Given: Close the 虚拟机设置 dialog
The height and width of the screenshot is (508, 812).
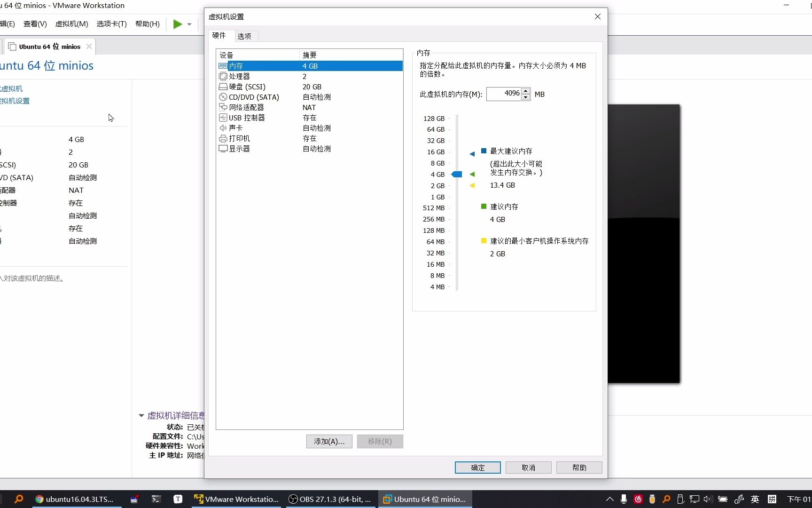Looking at the screenshot, I should point(597,16).
